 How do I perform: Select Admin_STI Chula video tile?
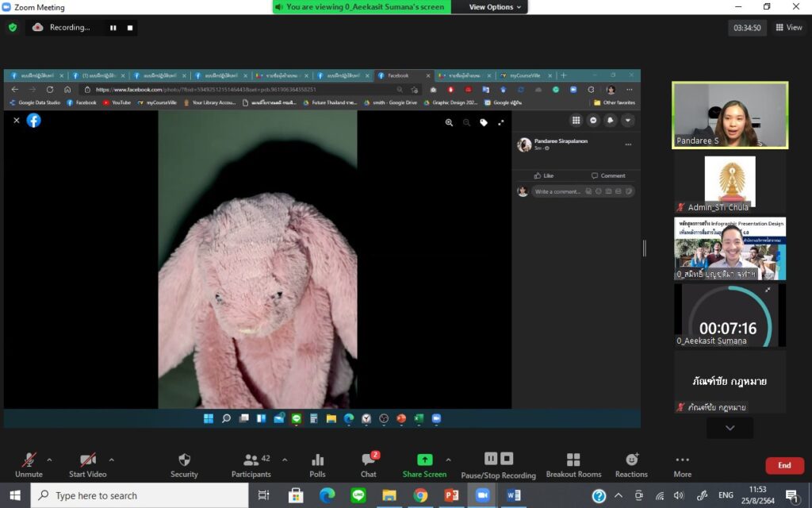730,183
